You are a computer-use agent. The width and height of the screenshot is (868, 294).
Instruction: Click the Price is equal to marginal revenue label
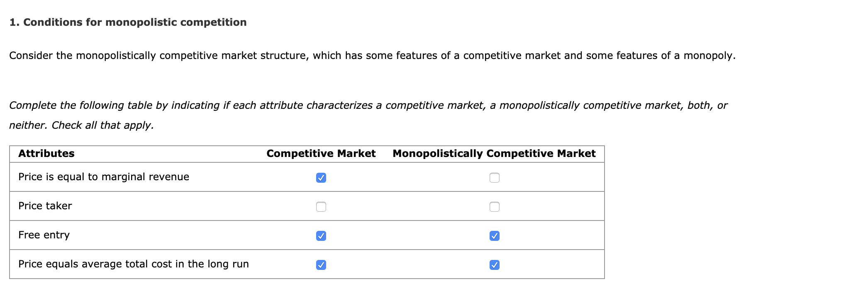(104, 176)
